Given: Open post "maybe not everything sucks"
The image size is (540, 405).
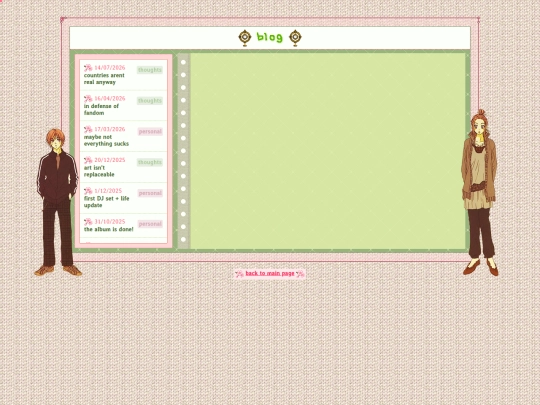Looking at the screenshot, I should point(106,140).
